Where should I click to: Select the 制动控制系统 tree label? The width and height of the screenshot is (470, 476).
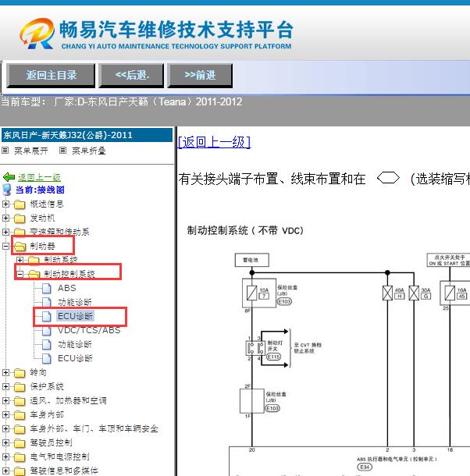(69, 274)
